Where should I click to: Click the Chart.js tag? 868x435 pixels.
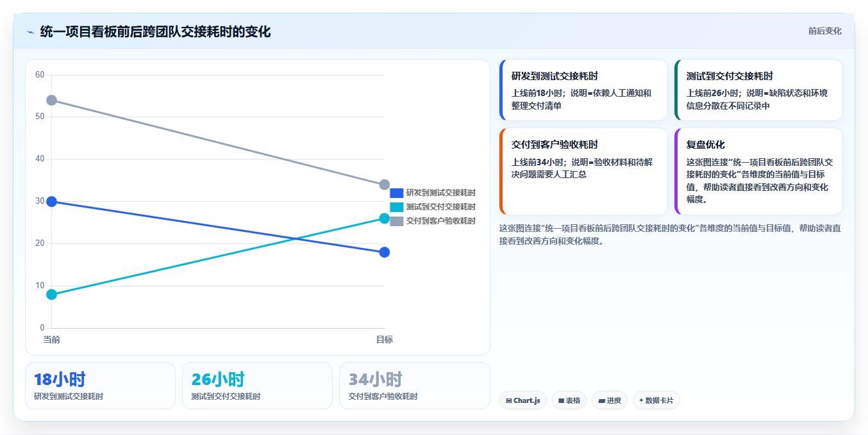pyautogui.click(x=523, y=400)
